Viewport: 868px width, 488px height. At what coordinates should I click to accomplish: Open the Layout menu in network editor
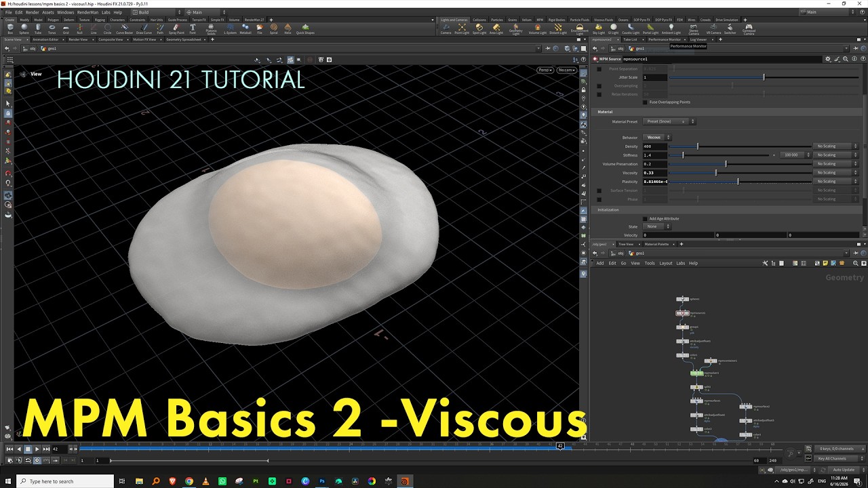click(666, 263)
